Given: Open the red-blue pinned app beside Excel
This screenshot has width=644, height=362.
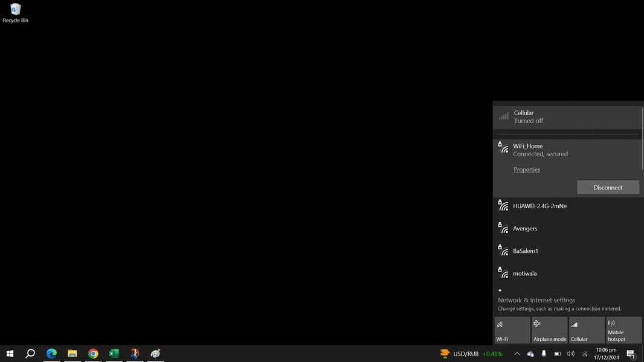Looking at the screenshot, I should pos(135,354).
